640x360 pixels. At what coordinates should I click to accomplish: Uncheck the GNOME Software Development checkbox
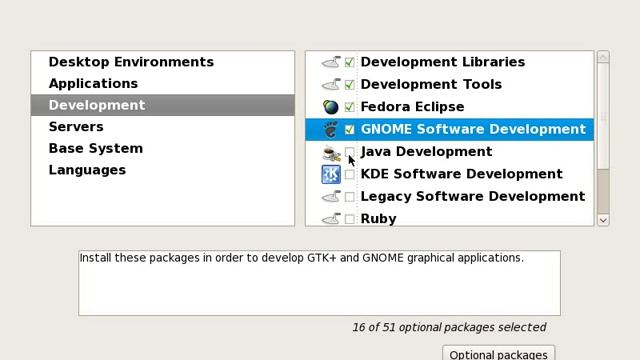pyautogui.click(x=349, y=129)
